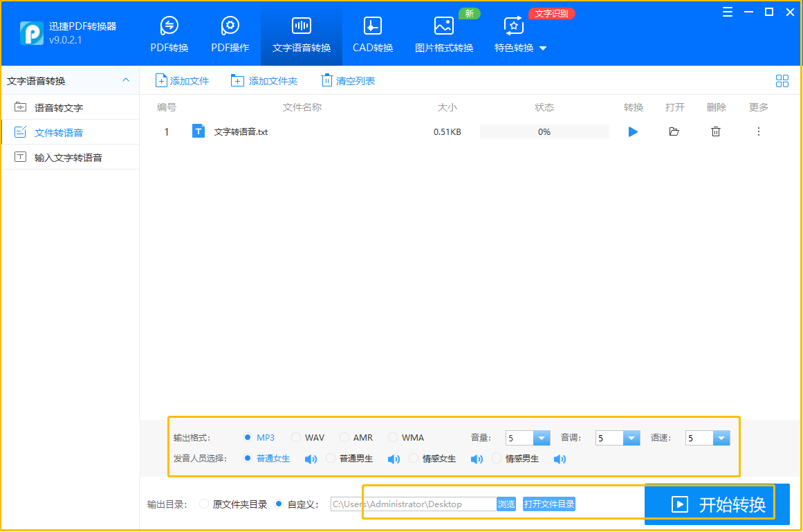Preview the 普通女生 voice speaker icon
803x532 pixels.
311,459
